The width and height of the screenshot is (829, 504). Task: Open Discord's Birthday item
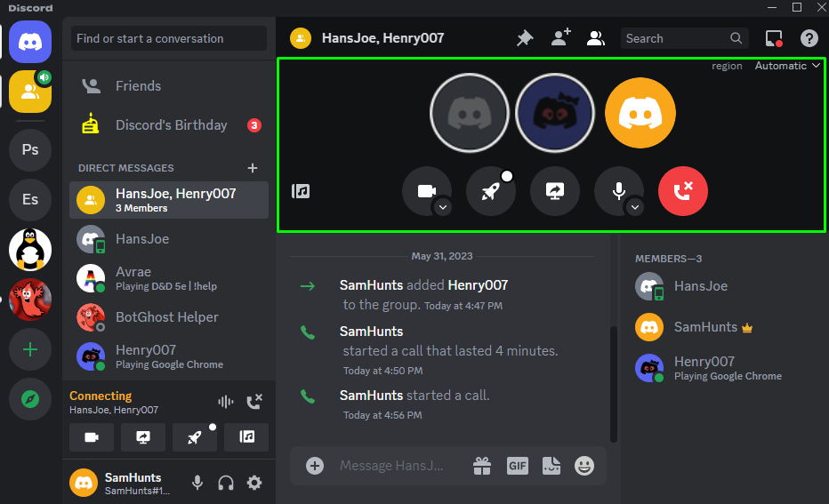(169, 125)
